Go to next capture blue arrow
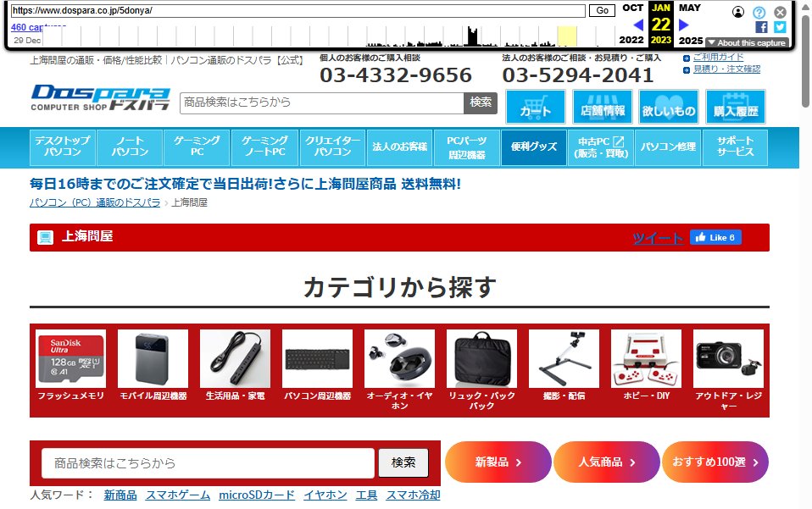The image size is (812, 509). [683, 25]
